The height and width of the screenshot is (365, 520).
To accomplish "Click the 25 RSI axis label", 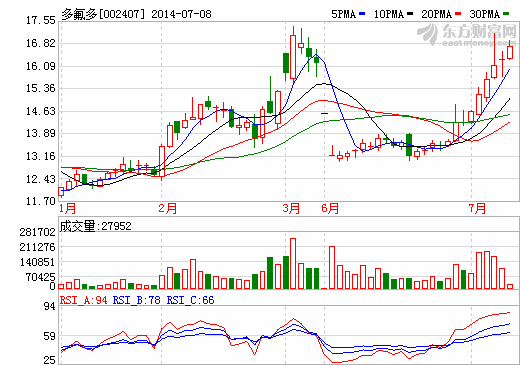I will [50, 360].
